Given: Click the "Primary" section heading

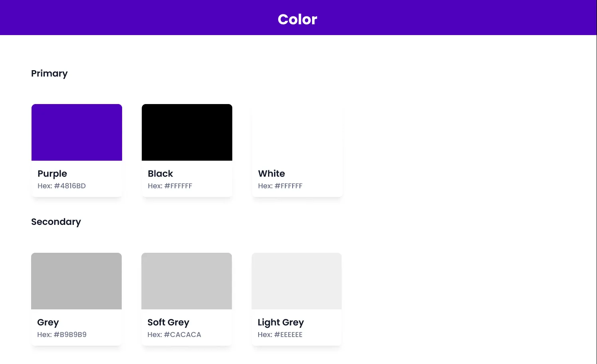Looking at the screenshot, I should click(x=49, y=73).
